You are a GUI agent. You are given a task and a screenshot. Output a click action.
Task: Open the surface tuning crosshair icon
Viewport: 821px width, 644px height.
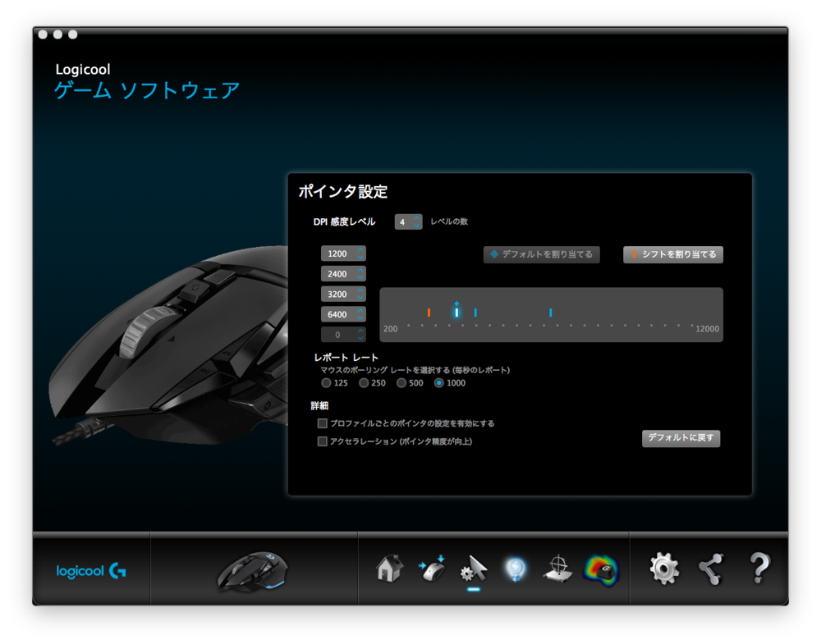(x=558, y=569)
